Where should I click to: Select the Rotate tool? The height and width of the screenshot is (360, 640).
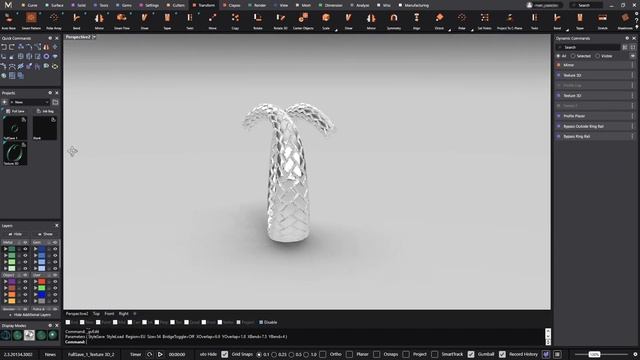(x=258, y=21)
